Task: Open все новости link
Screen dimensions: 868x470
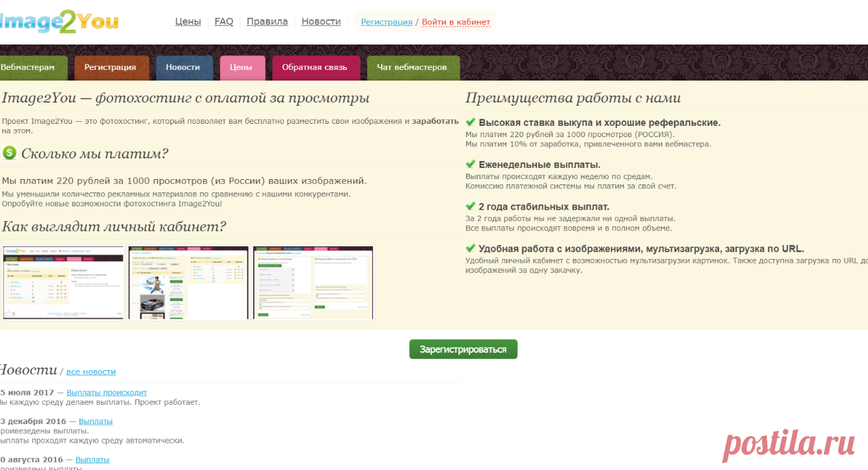Action: pos(91,371)
